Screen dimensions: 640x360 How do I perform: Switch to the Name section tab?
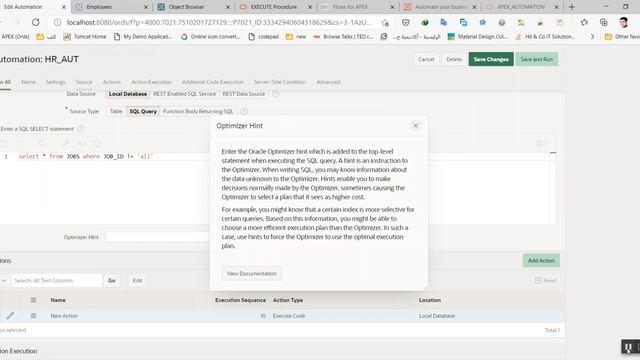click(28, 82)
